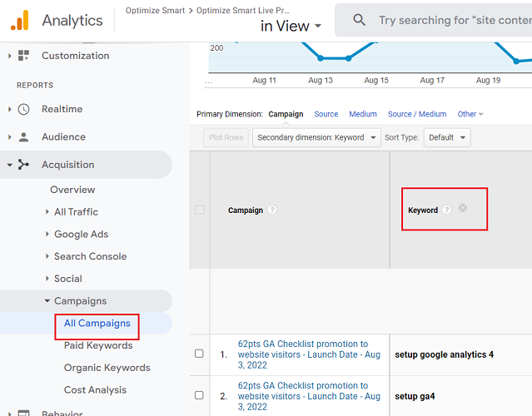Viewport: 532px width, 416px height.
Task: Open the Acquisition Overview report
Action: [x=72, y=190]
